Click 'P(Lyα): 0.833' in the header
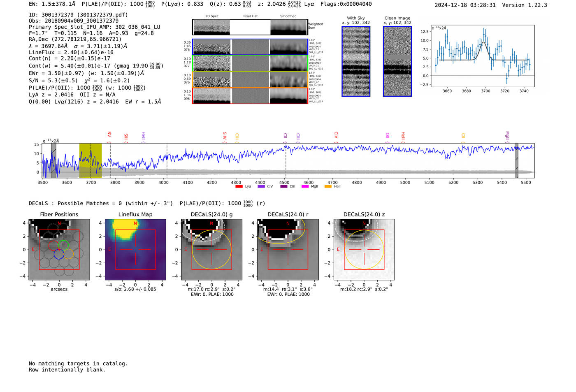 click(182, 4)
